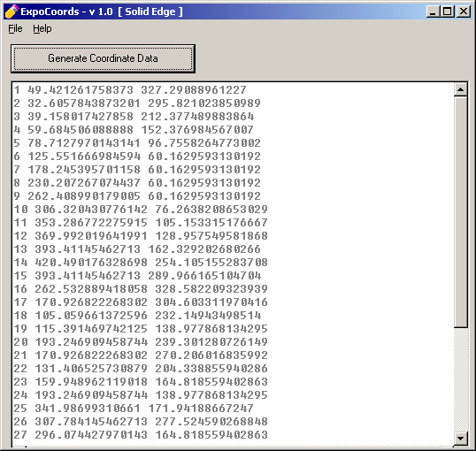This screenshot has height=451, width=476.
Task: Click row 24 starting with 193.246909458744
Action: pyautogui.click(x=141, y=395)
